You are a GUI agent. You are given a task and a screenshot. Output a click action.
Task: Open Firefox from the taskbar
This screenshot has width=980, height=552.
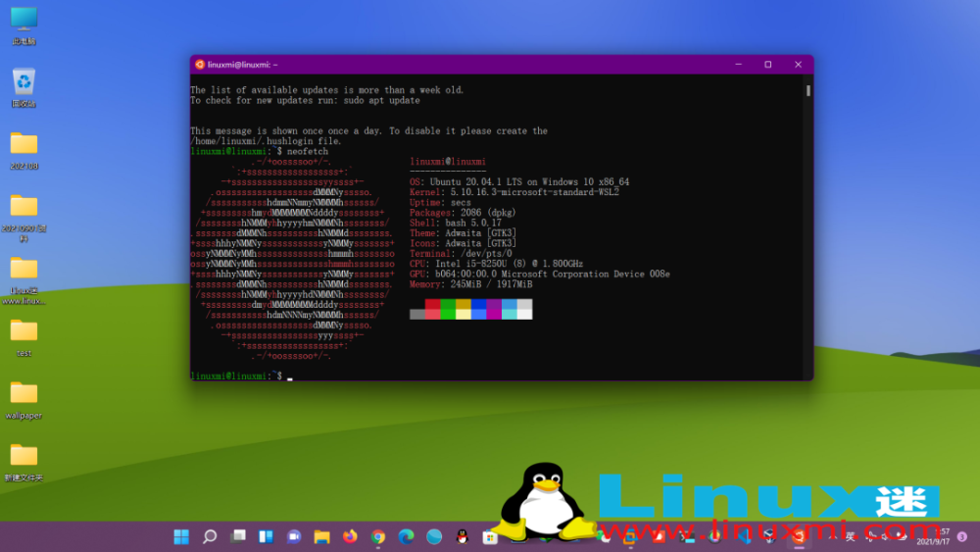pyautogui.click(x=350, y=536)
